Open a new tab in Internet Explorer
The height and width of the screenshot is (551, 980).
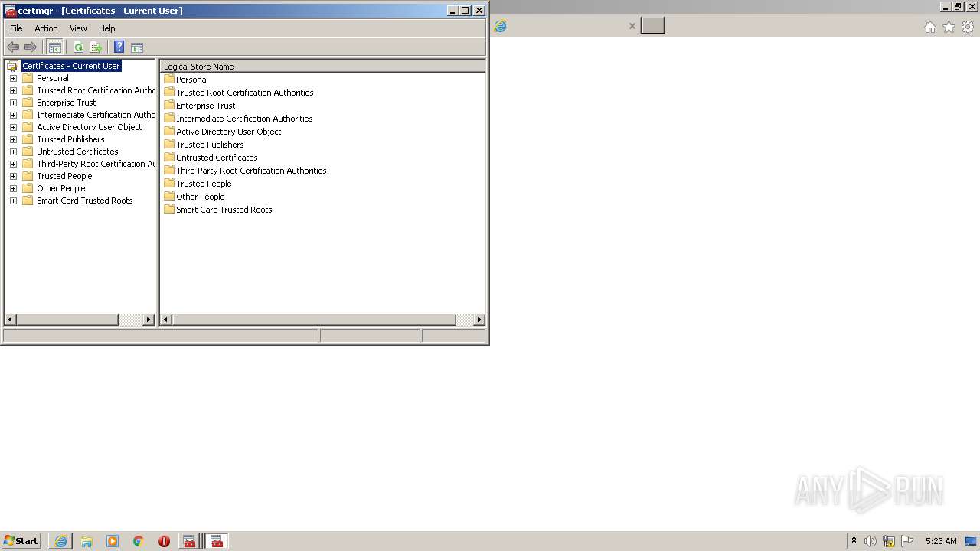(x=652, y=26)
